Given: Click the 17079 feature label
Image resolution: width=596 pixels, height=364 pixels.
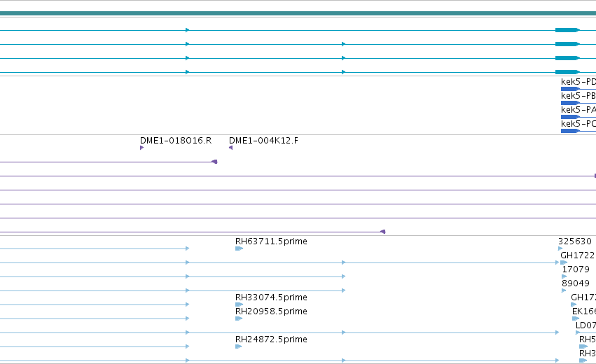Looking at the screenshot, I should (x=576, y=269).
